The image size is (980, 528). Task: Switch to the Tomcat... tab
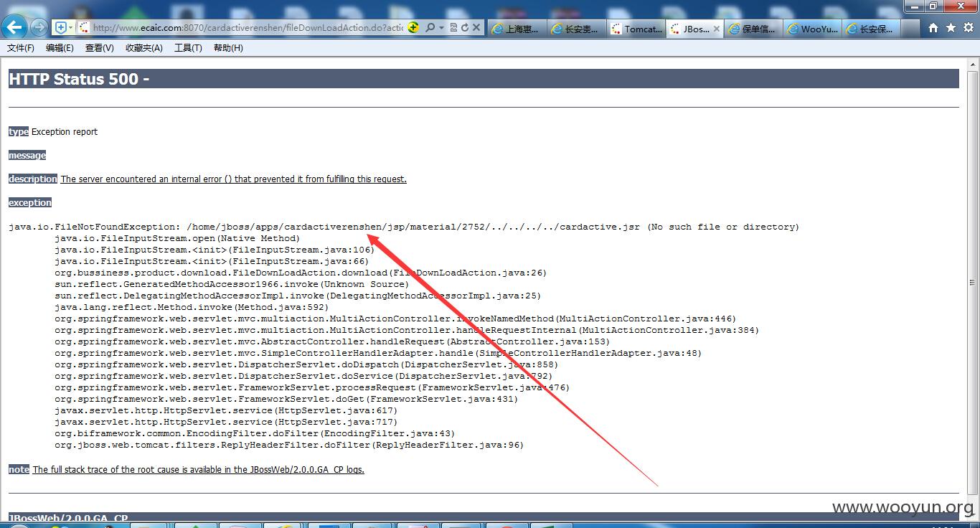pos(636,29)
